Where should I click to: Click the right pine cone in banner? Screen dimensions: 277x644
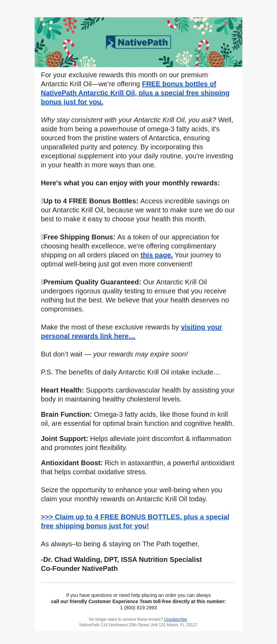pos(216,59)
